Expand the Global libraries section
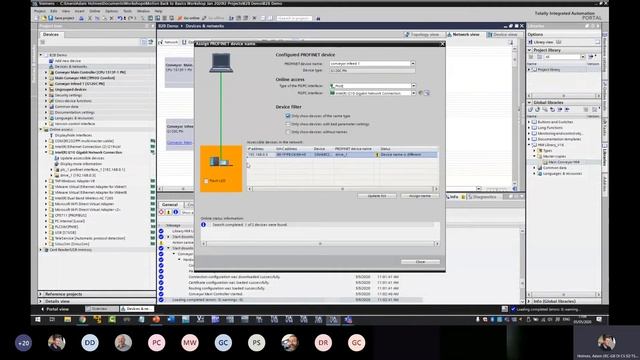640x360 pixels. (529, 102)
